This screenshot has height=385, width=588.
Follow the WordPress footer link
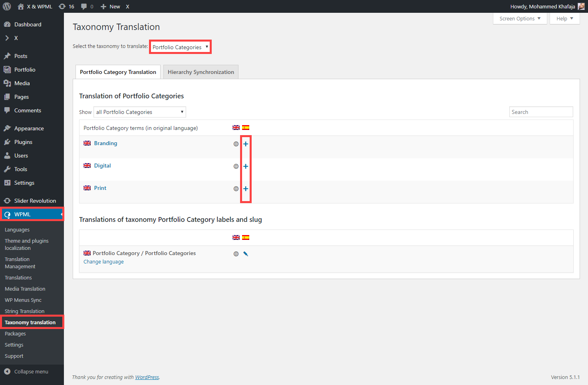coord(147,377)
